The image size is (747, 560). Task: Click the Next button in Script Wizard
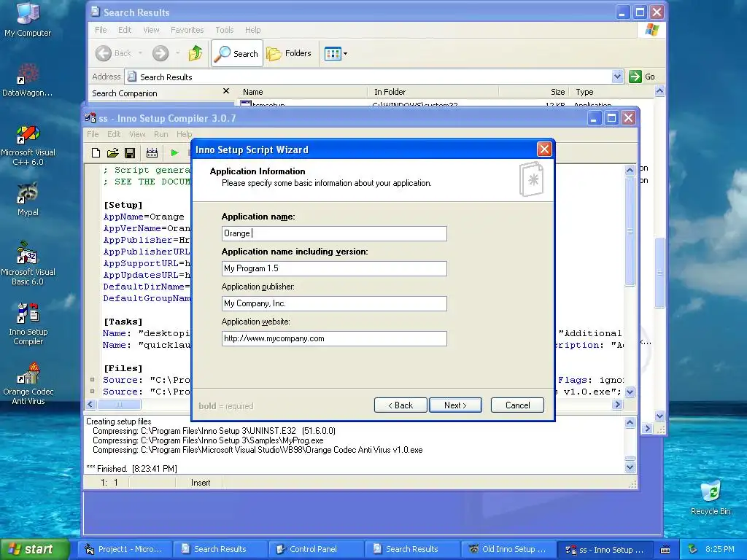pyautogui.click(x=455, y=405)
